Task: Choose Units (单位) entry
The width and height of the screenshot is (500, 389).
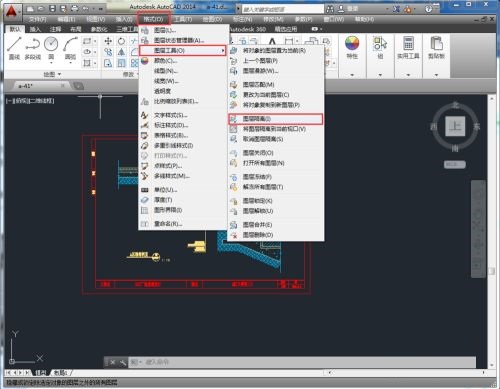Action: point(183,190)
